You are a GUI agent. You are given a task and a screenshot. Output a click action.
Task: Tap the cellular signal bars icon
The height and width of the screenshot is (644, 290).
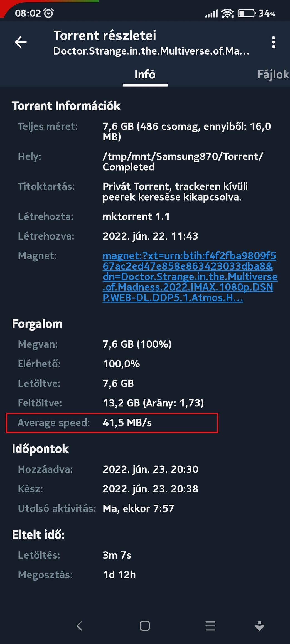[211, 13]
